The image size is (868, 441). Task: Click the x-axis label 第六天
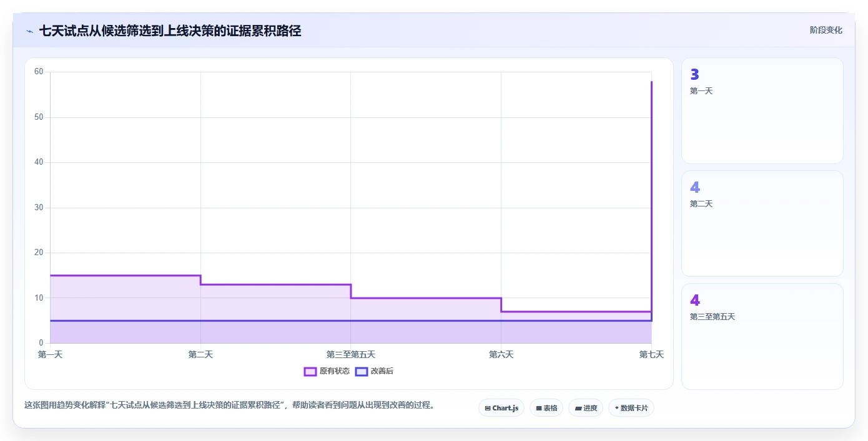[501, 354]
